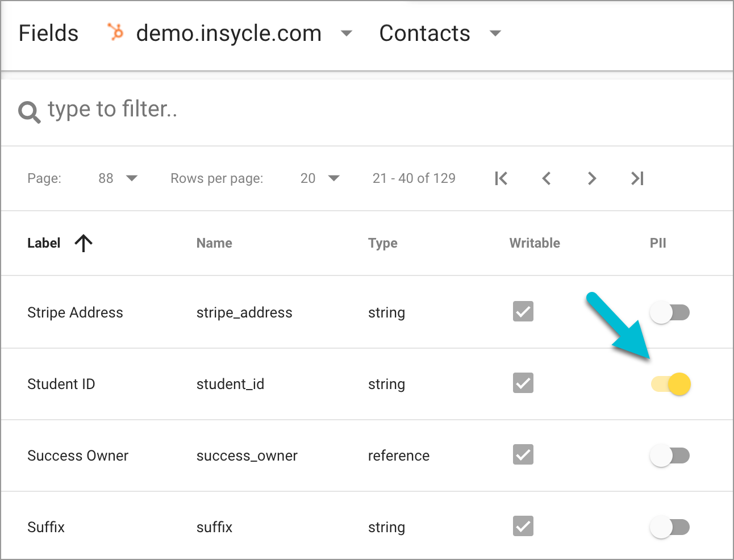Click the Name column header
Viewport: 734px width, 560px height.
214,243
